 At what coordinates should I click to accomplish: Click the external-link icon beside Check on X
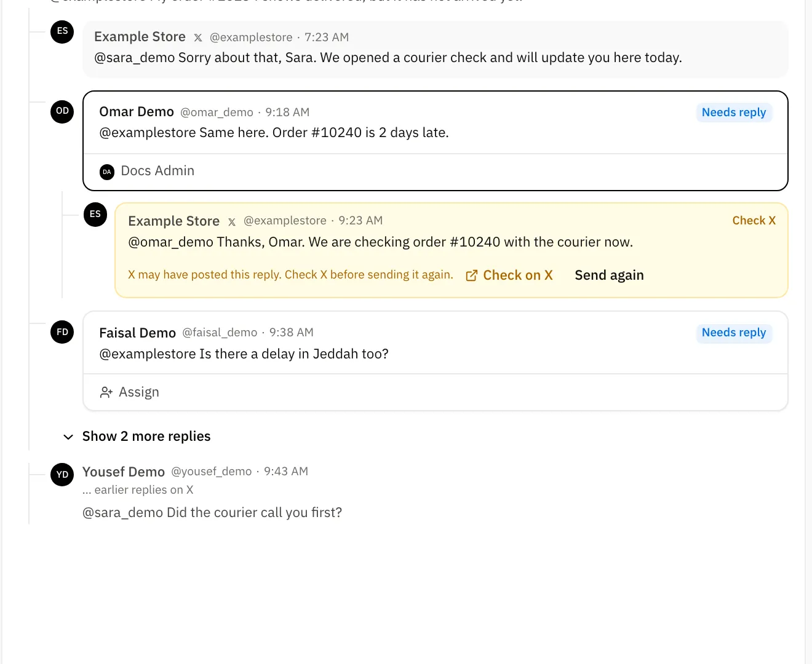[472, 275]
